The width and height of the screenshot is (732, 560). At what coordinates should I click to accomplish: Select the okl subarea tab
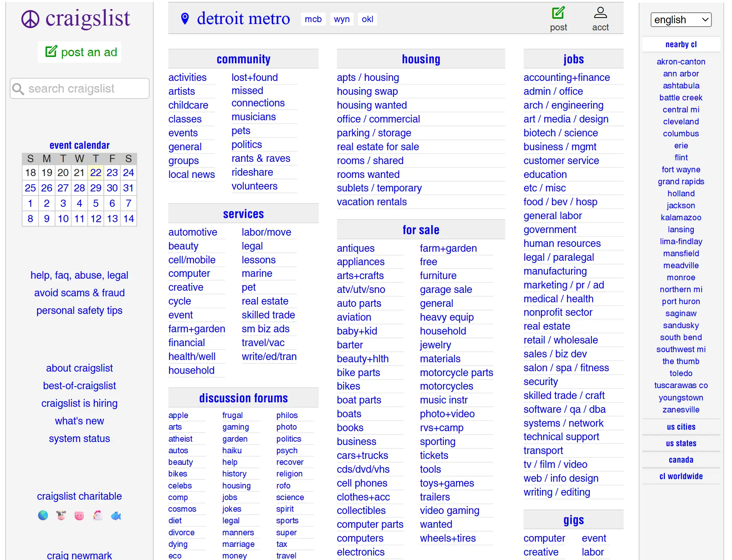pos(367,19)
